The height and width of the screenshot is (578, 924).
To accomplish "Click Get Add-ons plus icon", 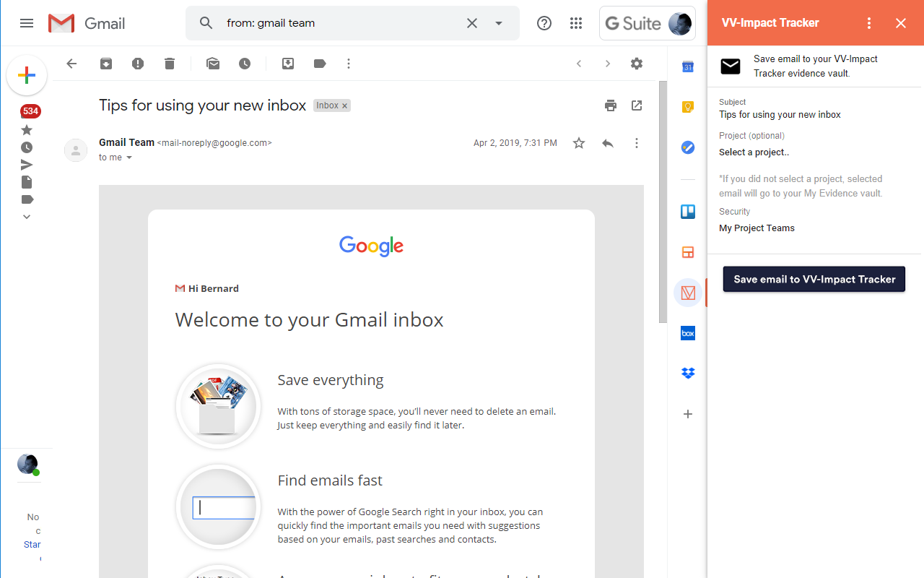I will (x=688, y=414).
